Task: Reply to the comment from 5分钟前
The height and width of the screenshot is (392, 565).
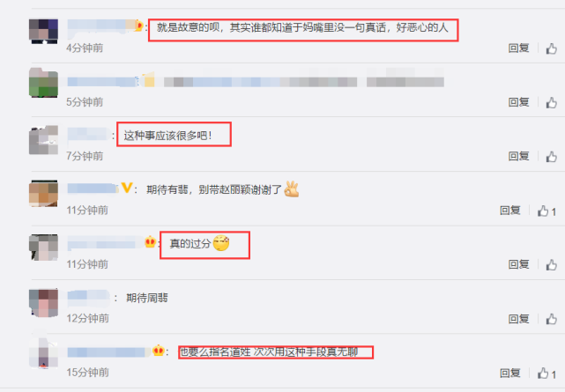Action: (x=518, y=102)
